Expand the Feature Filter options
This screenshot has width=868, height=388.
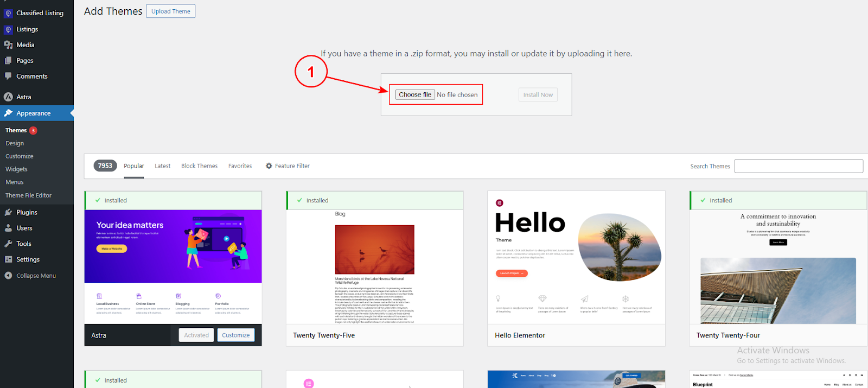click(x=288, y=166)
